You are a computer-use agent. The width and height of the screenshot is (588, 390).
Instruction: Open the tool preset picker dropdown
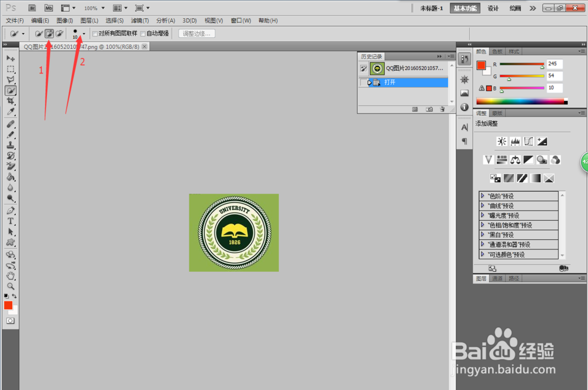click(23, 34)
